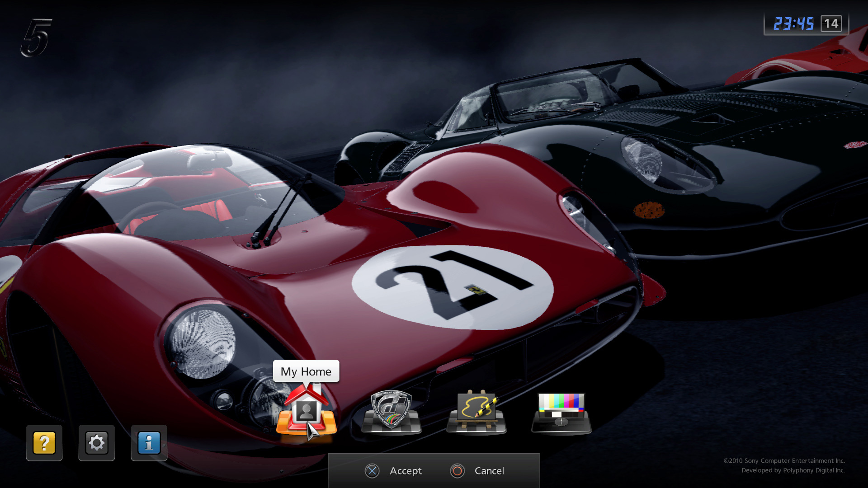Click the Accept button
This screenshot has width=868, height=488.
[x=393, y=471]
